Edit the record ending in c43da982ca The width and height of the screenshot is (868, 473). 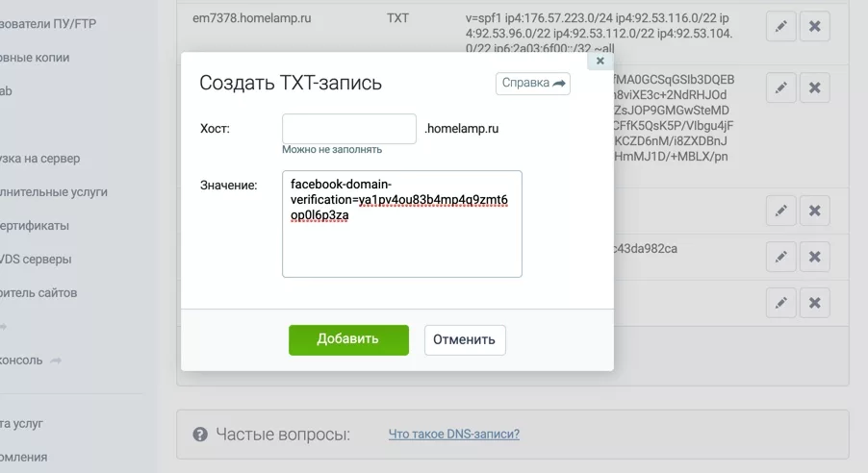pyautogui.click(x=781, y=257)
